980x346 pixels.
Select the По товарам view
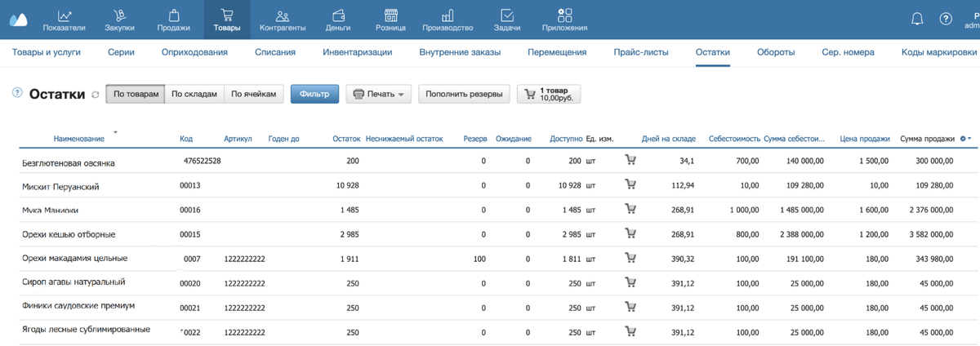point(136,94)
